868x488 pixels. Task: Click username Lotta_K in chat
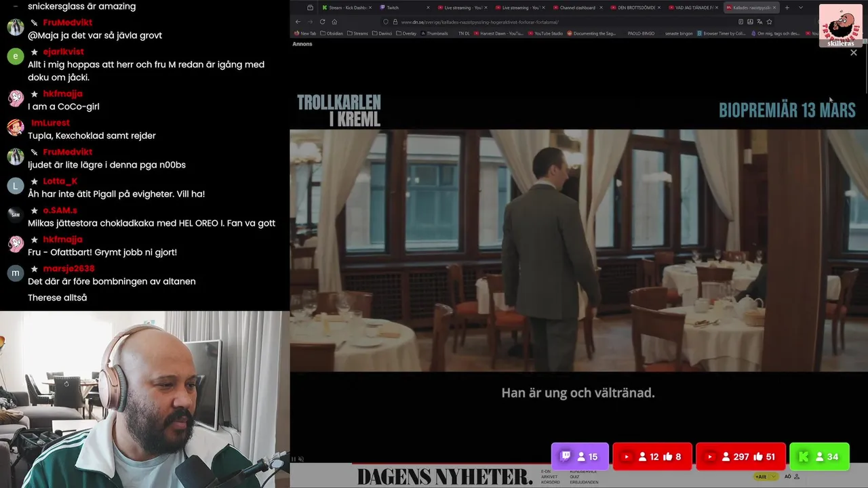click(x=60, y=181)
